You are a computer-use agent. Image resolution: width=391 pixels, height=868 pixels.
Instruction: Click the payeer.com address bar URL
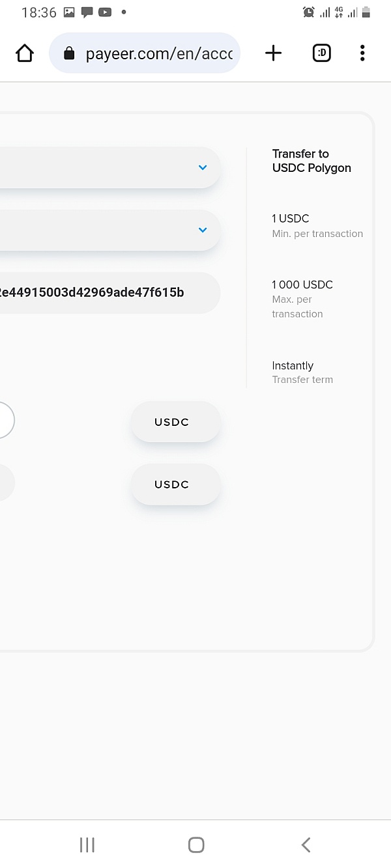(x=159, y=53)
